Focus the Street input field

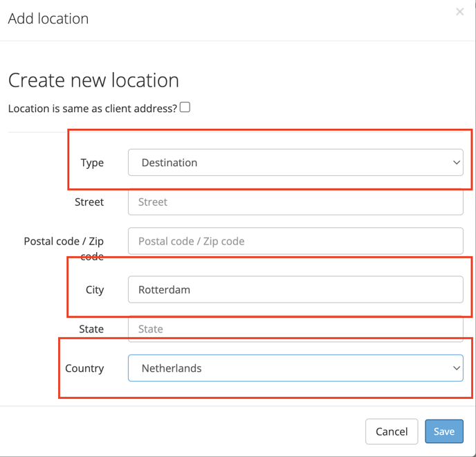(295, 201)
